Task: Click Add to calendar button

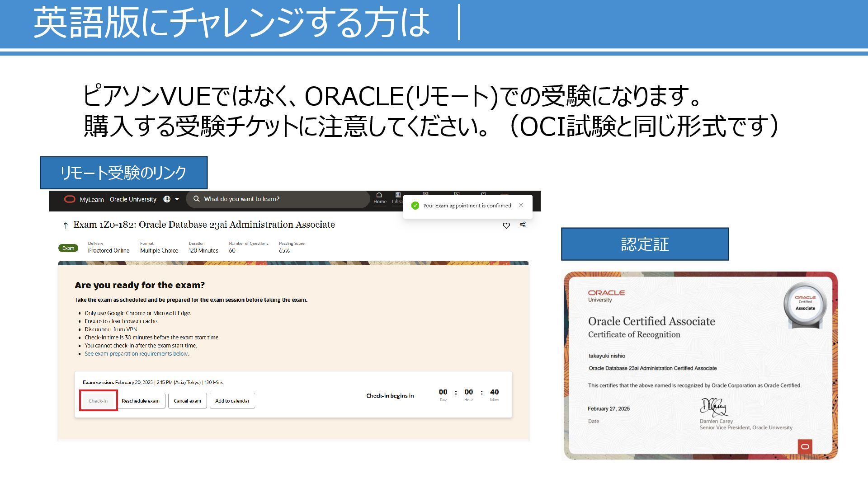Action: [x=232, y=401]
